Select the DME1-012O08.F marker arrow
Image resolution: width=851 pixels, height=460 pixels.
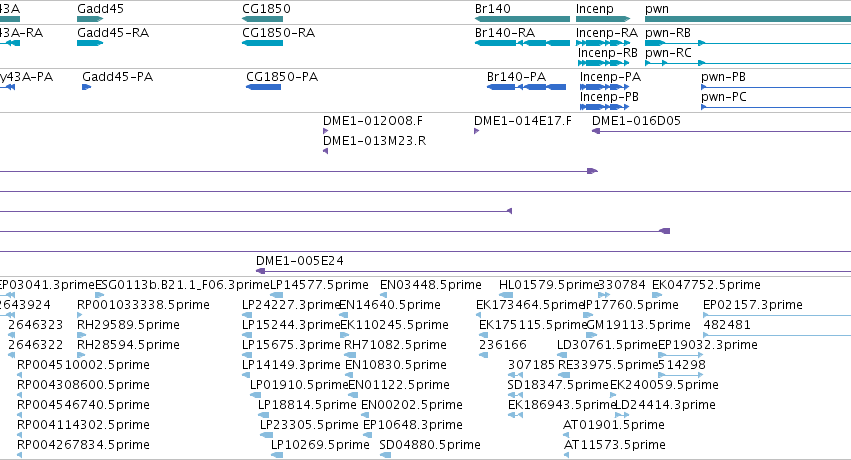point(326,131)
